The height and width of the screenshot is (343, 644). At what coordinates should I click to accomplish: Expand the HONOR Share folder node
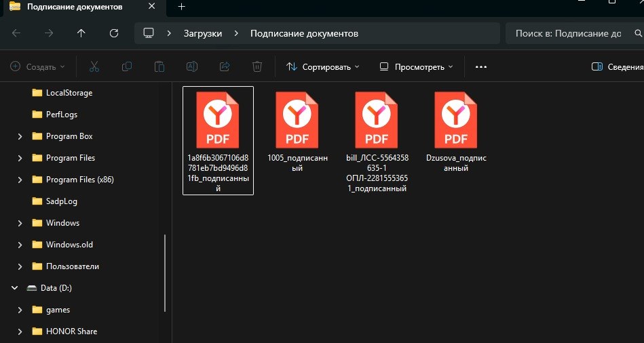tap(19, 331)
